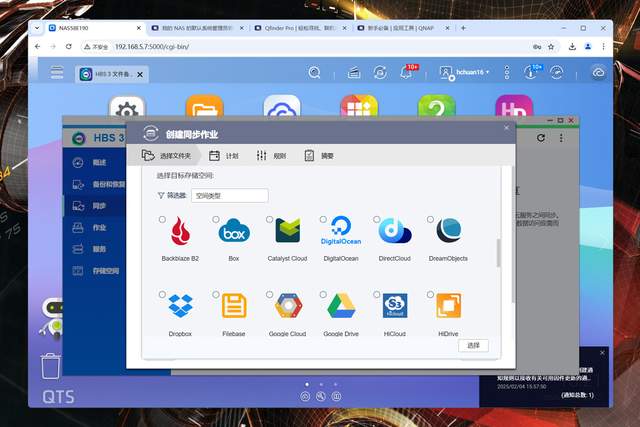
Task: Click the HiDrive logo
Action: (449, 306)
